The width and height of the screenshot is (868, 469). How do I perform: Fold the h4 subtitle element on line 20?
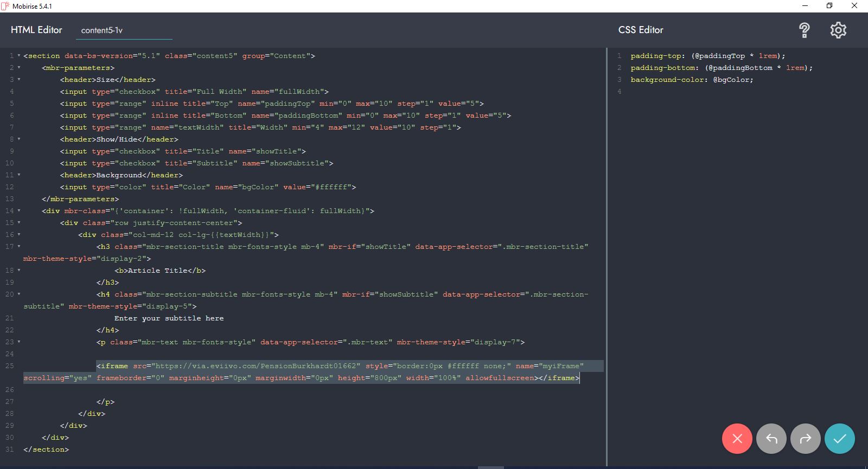point(19,294)
